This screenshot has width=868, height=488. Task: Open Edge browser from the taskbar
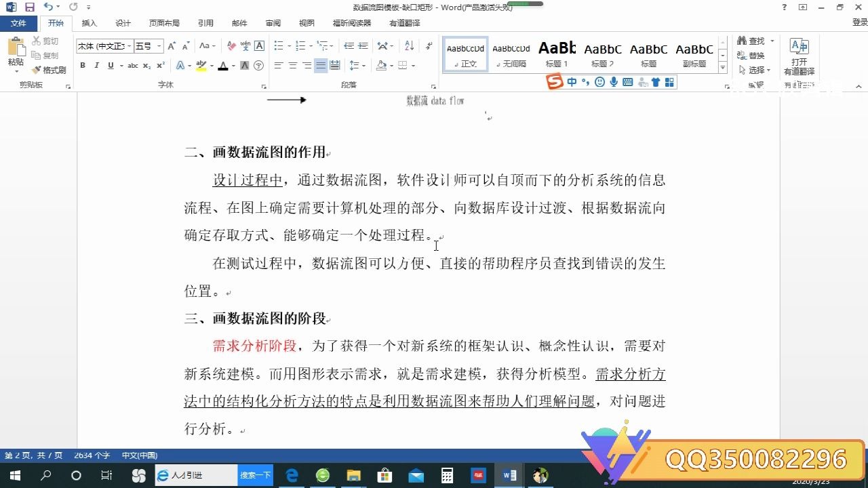(291, 474)
